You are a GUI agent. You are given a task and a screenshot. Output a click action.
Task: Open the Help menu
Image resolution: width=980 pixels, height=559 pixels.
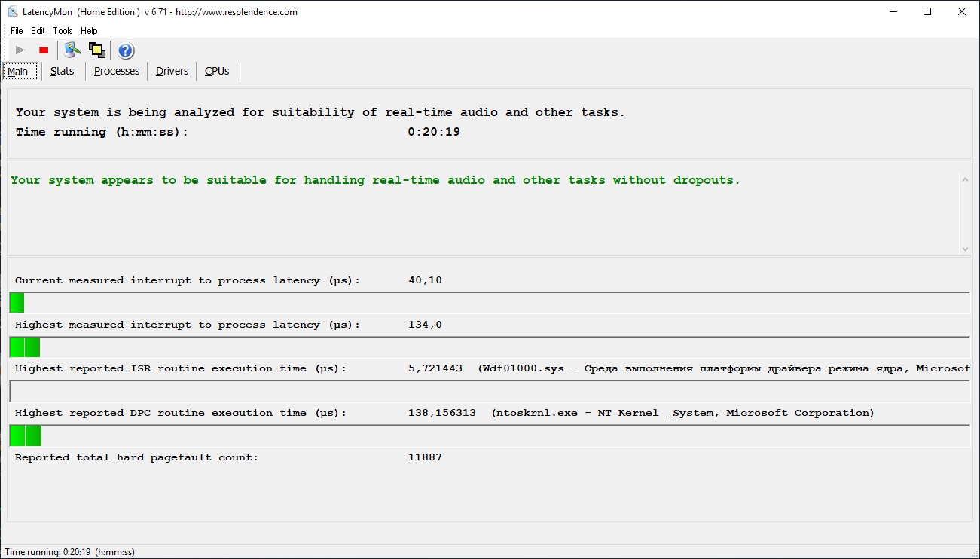coord(89,31)
